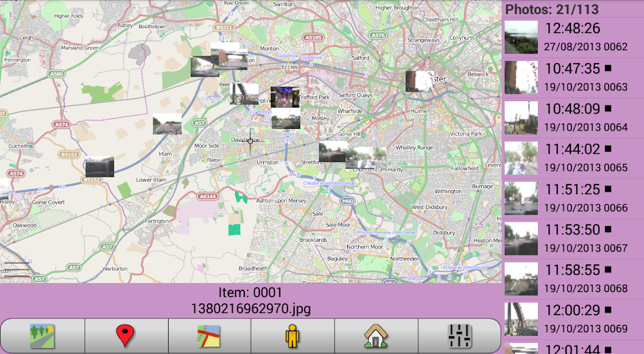Viewport: 644px width, 354px height.
Task: Click the crosshair marker at Davyhulme
Action: [250, 141]
